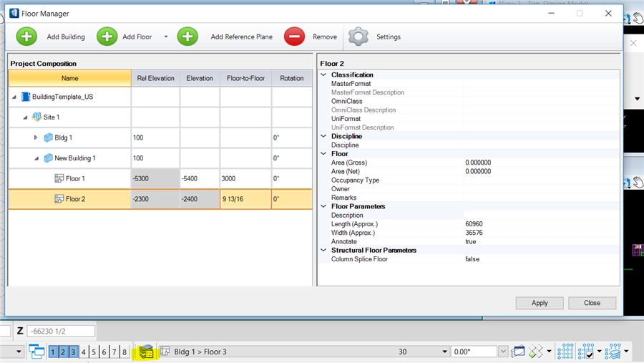
Task: Click the ACS rotation angle field 0.00°
Action: pos(474,352)
